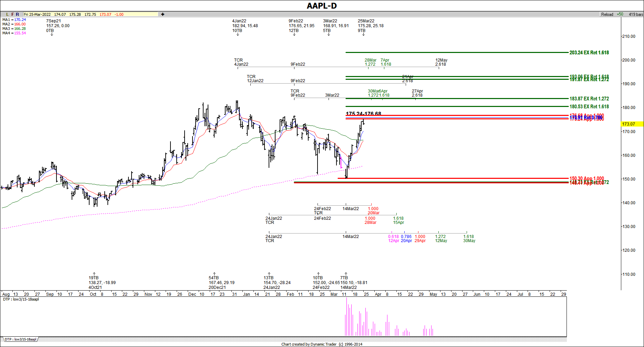Click the plus crosshair icon beside data bar
The width and height of the screenshot is (644, 347).
click(x=163, y=14)
